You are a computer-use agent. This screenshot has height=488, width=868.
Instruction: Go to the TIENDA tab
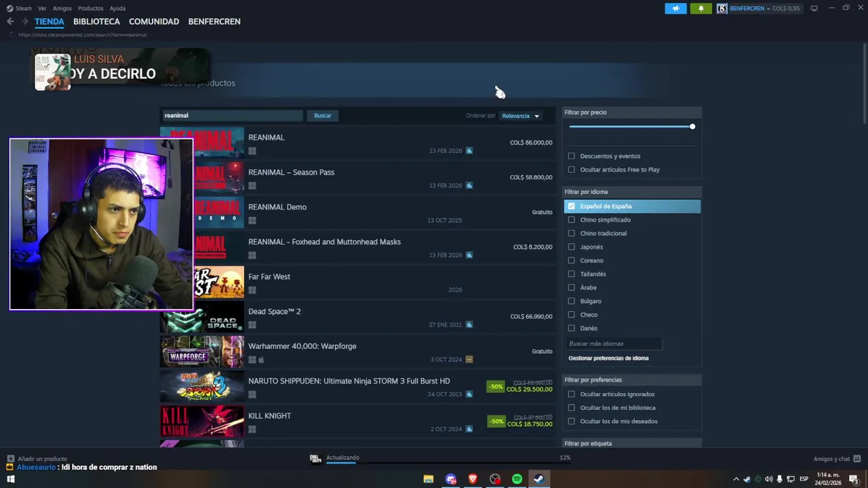click(x=50, y=22)
